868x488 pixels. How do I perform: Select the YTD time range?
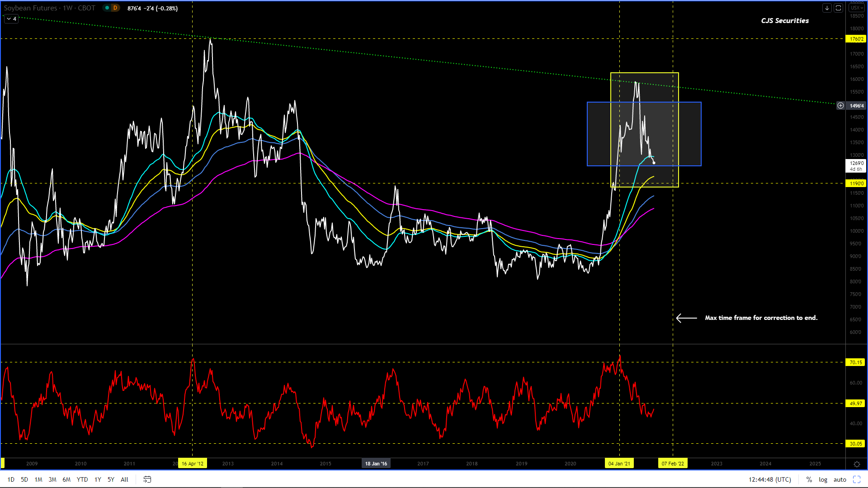click(82, 479)
